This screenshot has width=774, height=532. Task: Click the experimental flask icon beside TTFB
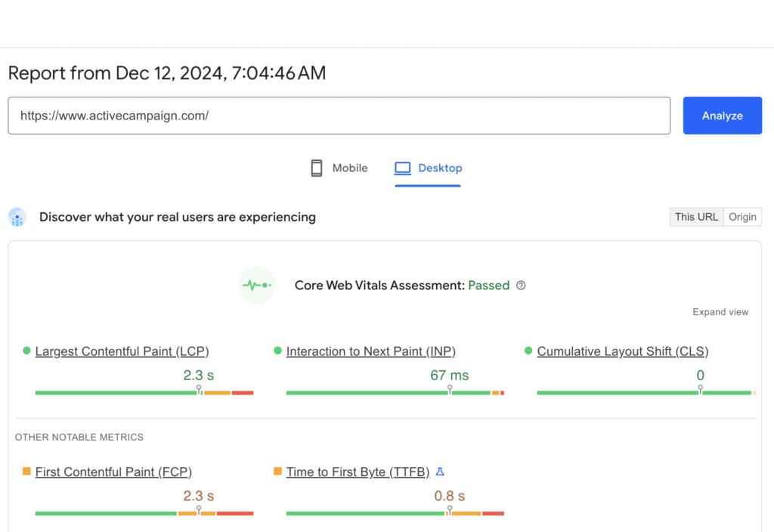440,472
